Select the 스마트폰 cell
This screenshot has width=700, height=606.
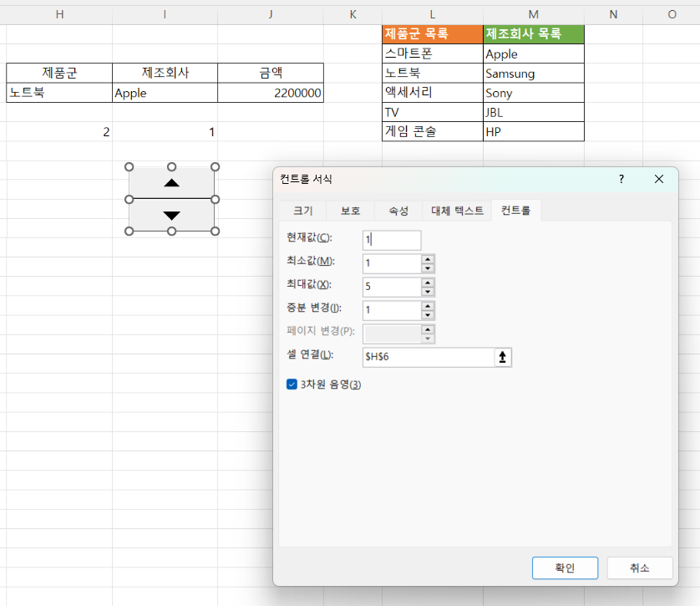point(433,53)
